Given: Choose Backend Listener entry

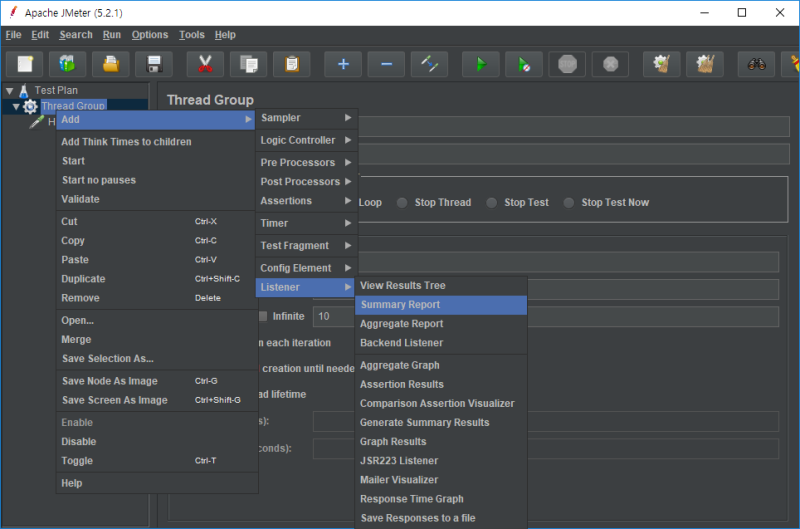Looking at the screenshot, I should 441,343.
